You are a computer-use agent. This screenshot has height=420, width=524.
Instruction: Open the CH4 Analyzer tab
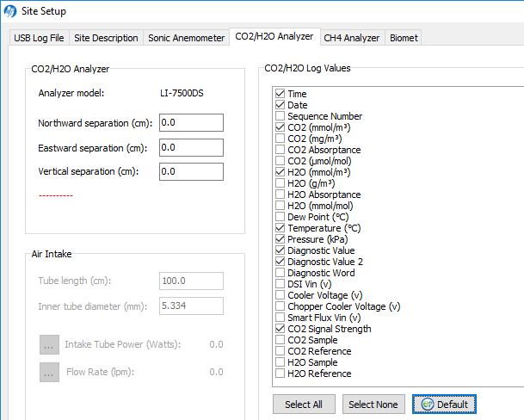pos(351,38)
